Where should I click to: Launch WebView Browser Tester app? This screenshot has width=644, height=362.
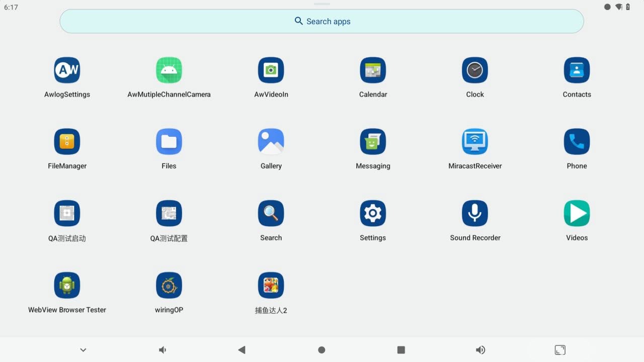(67, 286)
